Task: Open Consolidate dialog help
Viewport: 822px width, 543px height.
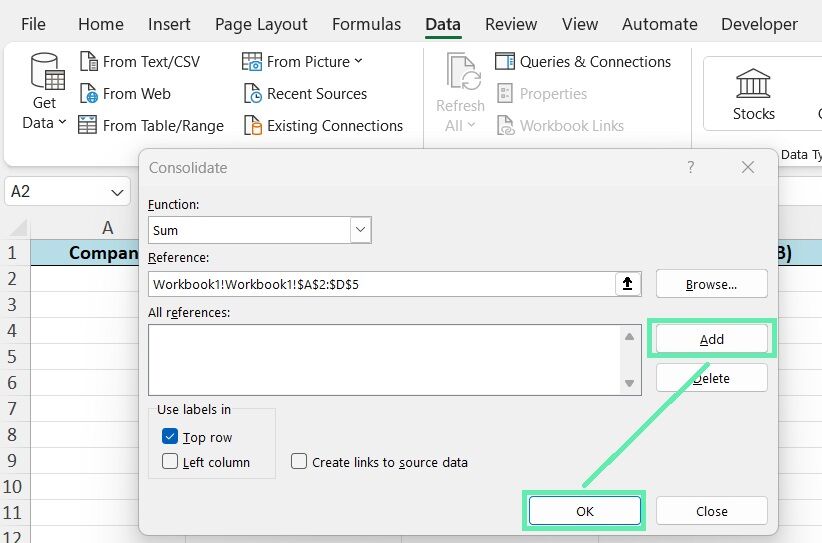Action: pos(691,167)
